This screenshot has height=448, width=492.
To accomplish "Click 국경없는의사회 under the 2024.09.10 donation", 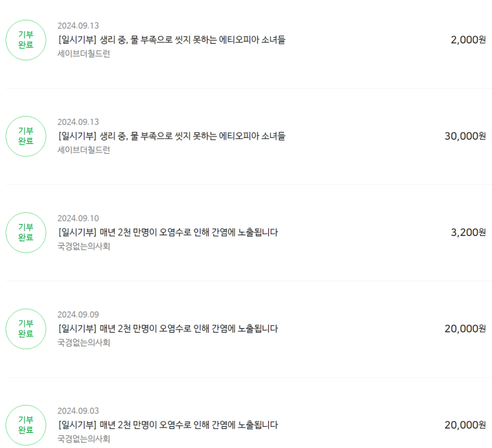I will click(83, 247).
